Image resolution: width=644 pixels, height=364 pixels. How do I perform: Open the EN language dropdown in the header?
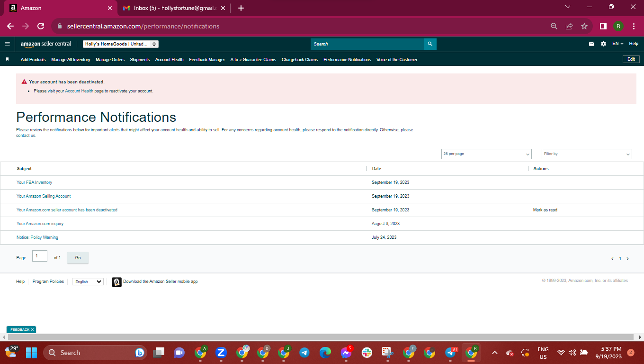(x=617, y=44)
